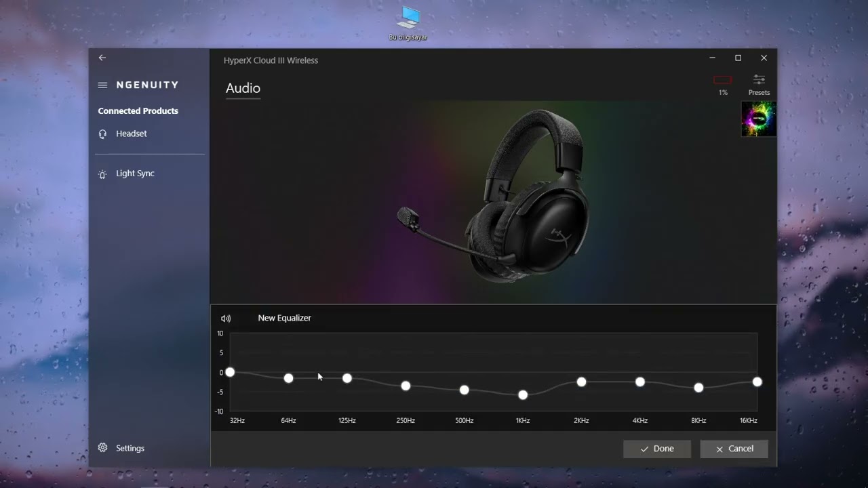Screen dimensions: 868x488
Task: Click the HyperX Cloud III Wireless title
Action: 271,60
